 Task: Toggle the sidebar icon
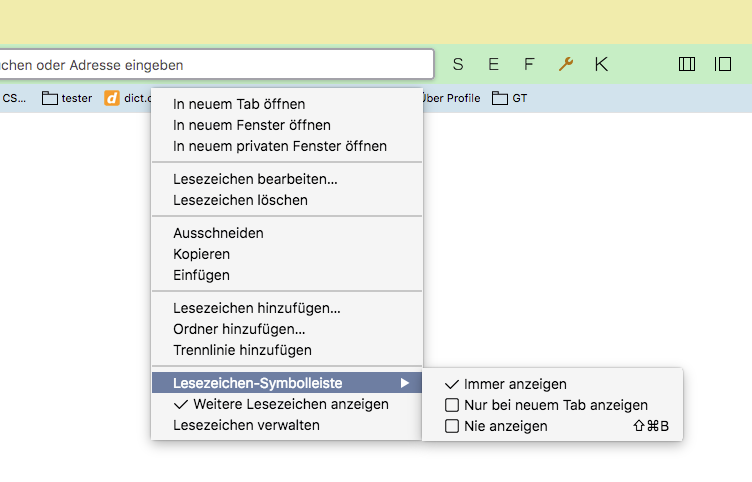[723, 64]
